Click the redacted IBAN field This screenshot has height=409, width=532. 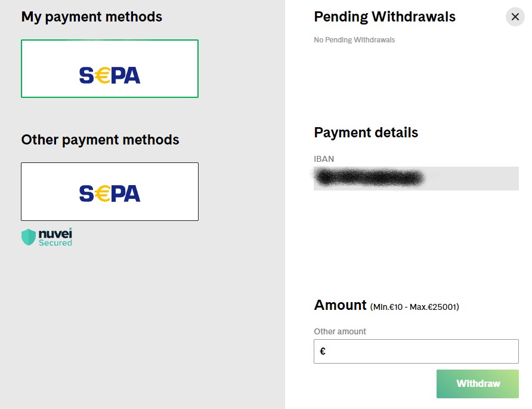coord(416,178)
